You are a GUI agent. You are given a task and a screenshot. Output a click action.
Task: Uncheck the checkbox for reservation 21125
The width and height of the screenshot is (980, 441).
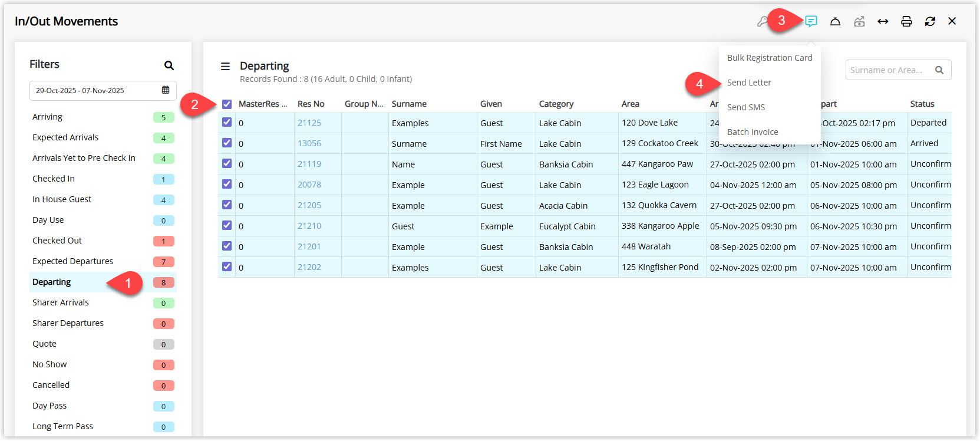[227, 123]
